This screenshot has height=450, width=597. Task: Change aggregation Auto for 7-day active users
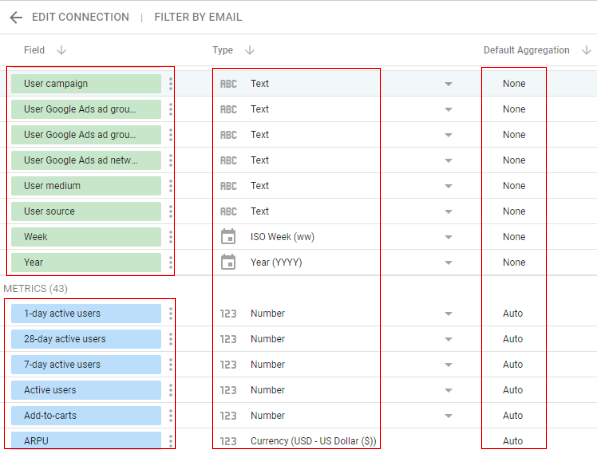512,364
